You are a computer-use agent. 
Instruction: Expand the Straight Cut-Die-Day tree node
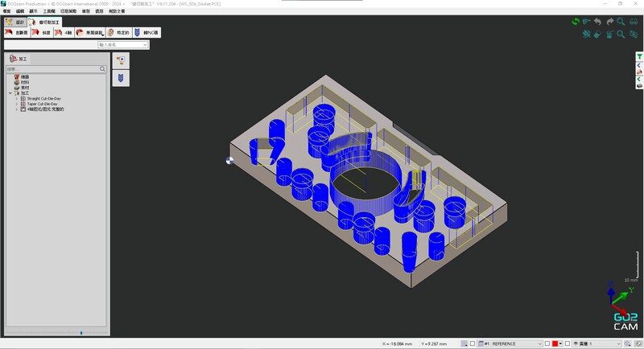(16, 98)
